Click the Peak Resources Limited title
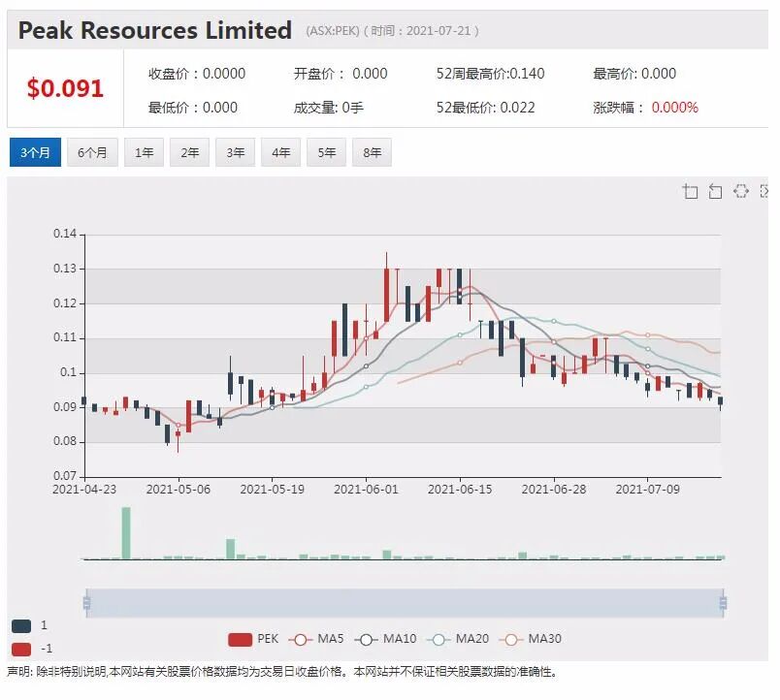 (x=154, y=30)
